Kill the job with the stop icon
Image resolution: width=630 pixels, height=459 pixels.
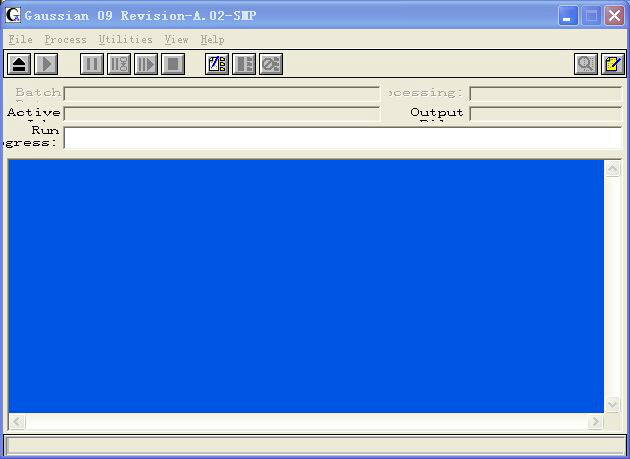coord(173,64)
